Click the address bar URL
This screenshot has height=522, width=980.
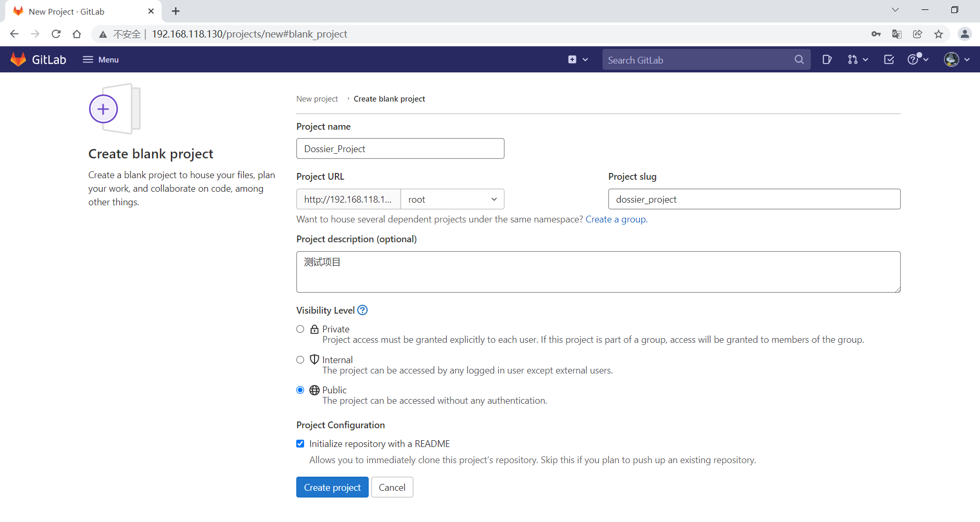pyautogui.click(x=249, y=34)
